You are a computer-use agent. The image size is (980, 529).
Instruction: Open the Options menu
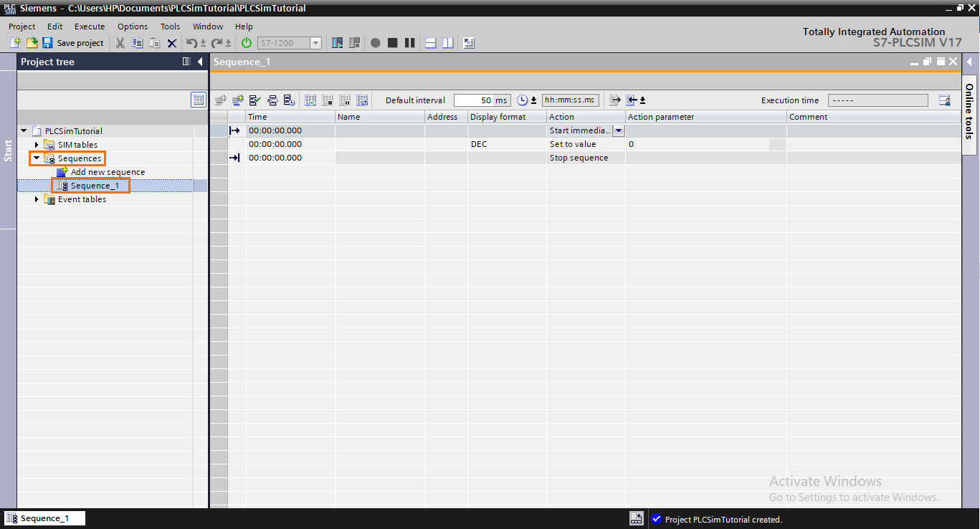click(133, 27)
